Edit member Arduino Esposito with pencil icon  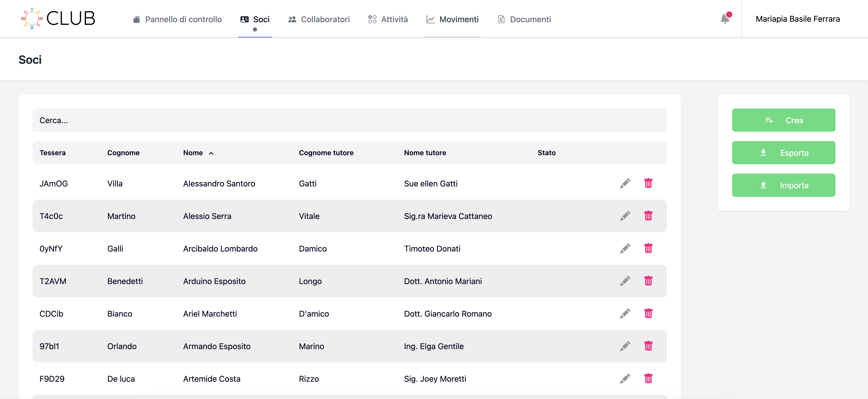[x=625, y=281]
